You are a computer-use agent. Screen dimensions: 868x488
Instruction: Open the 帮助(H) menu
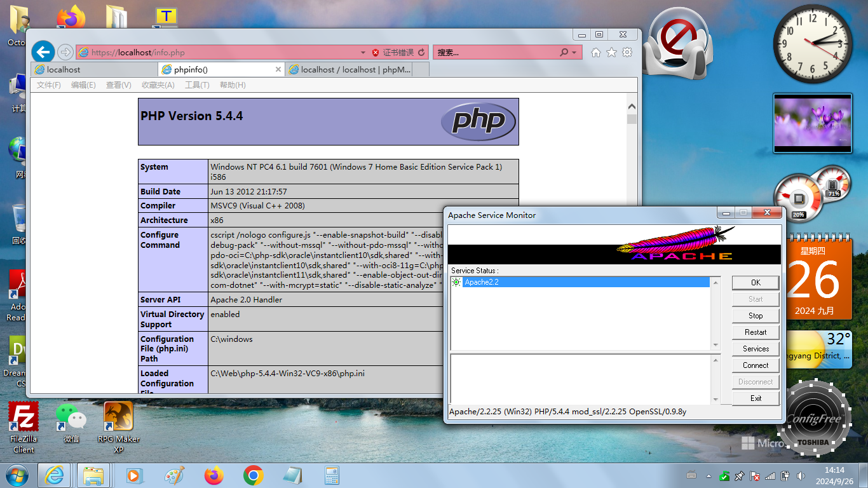233,85
